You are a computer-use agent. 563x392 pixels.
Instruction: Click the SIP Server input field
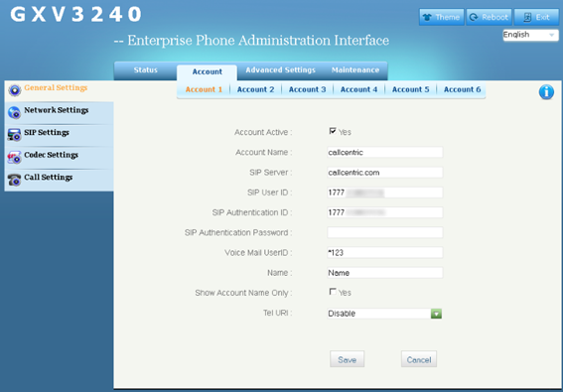(385, 173)
